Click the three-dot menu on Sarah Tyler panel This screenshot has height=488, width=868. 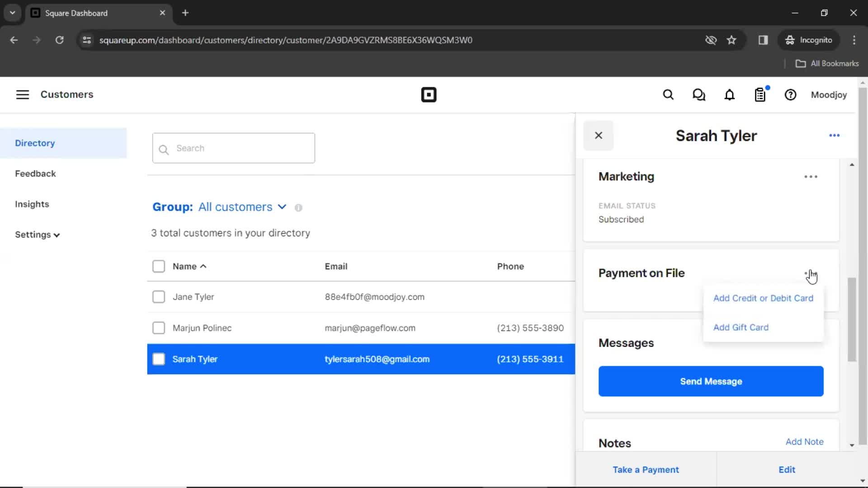pyautogui.click(x=835, y=135)
